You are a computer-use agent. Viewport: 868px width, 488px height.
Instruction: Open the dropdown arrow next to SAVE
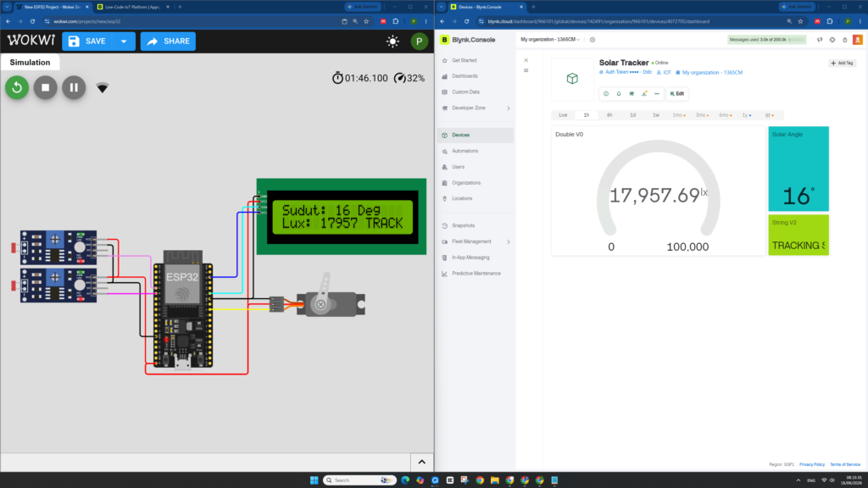click(x=124, y=41)
